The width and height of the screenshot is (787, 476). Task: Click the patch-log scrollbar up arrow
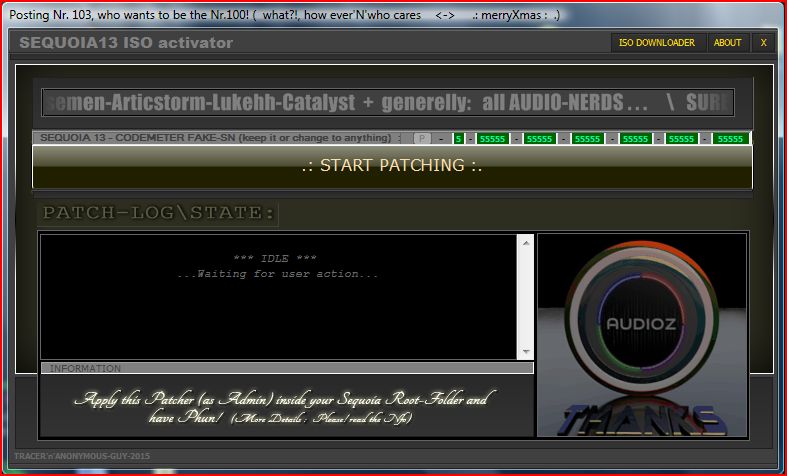[526, 243]
